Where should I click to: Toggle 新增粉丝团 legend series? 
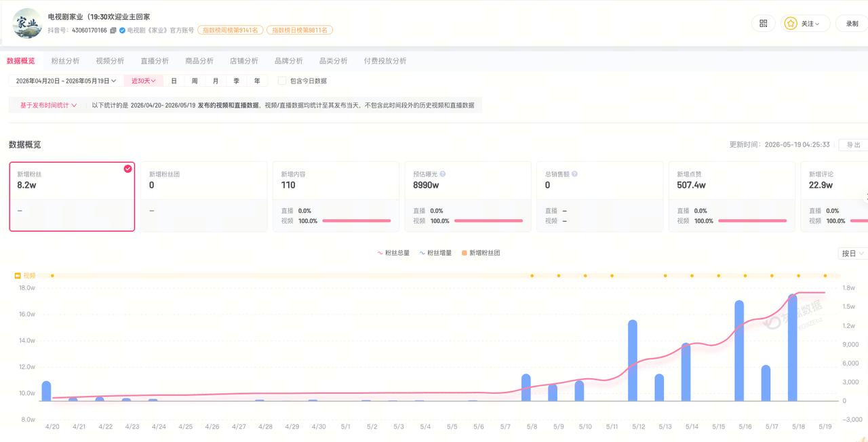480,253
